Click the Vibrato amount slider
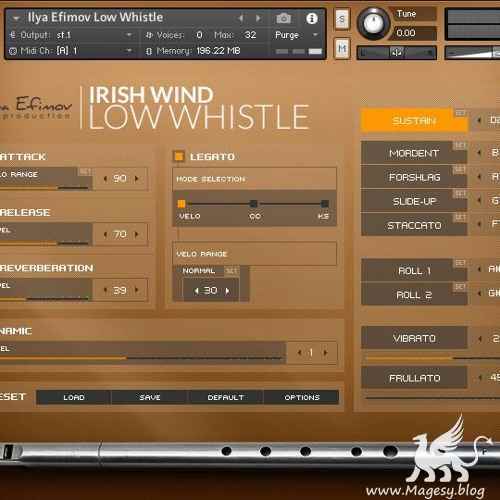The height and width of the screenshot is (500, 500). point(432,358)
